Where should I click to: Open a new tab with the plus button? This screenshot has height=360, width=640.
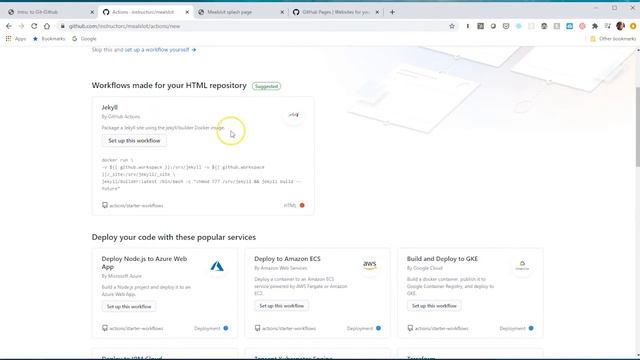click(392, 12)
